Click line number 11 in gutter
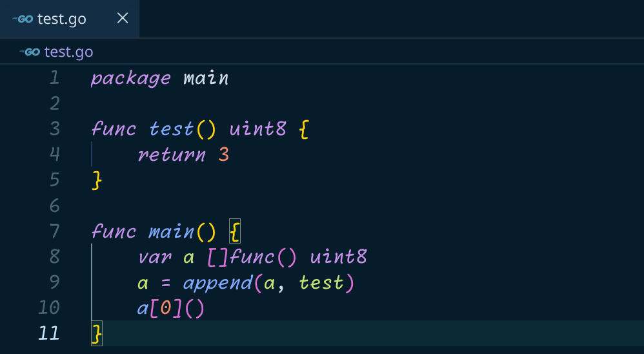The image size is (644, 354). pos(49,333)
